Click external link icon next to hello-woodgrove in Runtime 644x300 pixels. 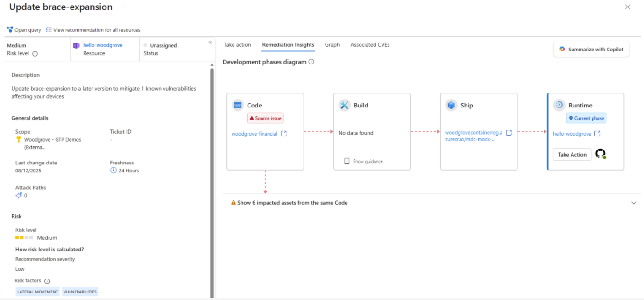597,134
